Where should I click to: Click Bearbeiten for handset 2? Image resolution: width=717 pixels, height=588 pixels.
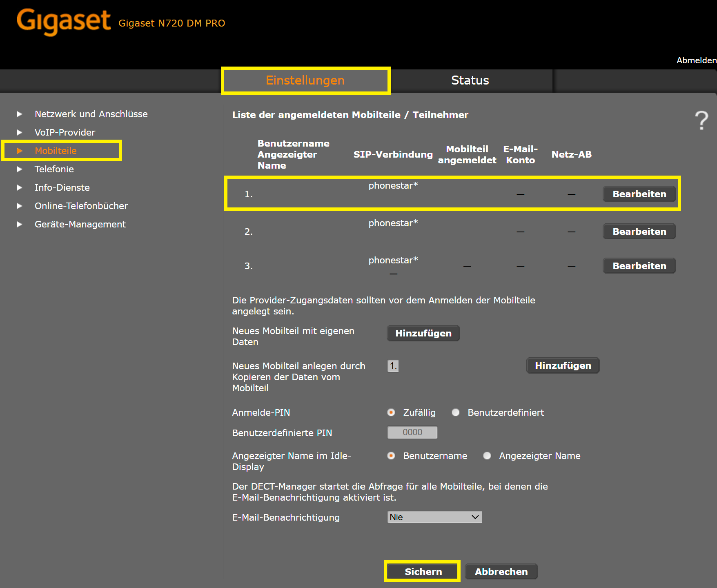pyautogui.click(x=639, y=232)
